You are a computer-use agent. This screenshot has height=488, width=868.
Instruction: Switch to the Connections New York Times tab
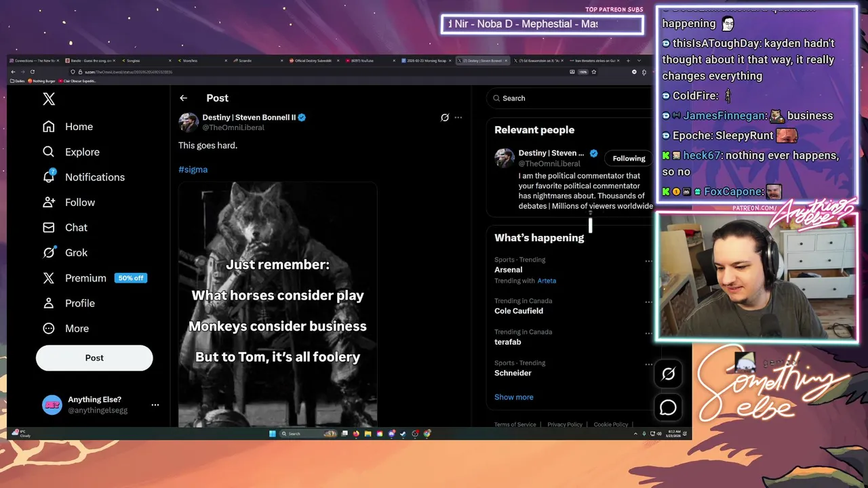pyautogui.click(x=34, y=60)
